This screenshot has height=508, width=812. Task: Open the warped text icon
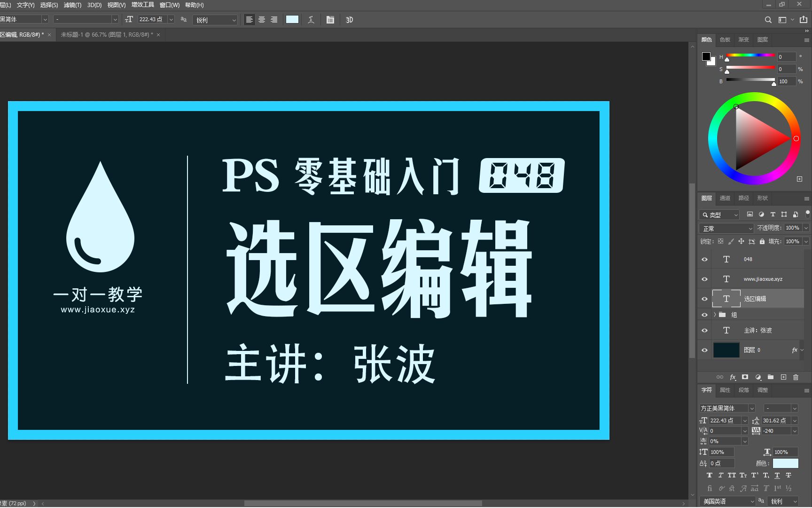click(311, 20)
